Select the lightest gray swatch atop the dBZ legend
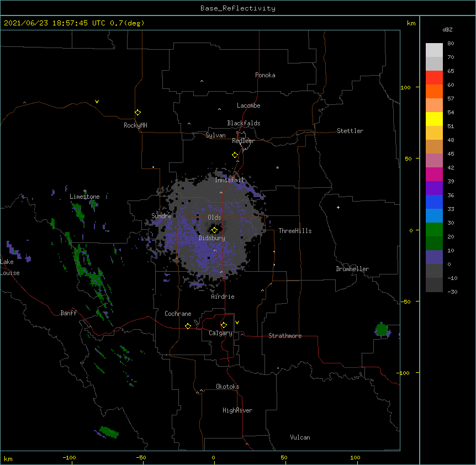 [x=434, y=50]
